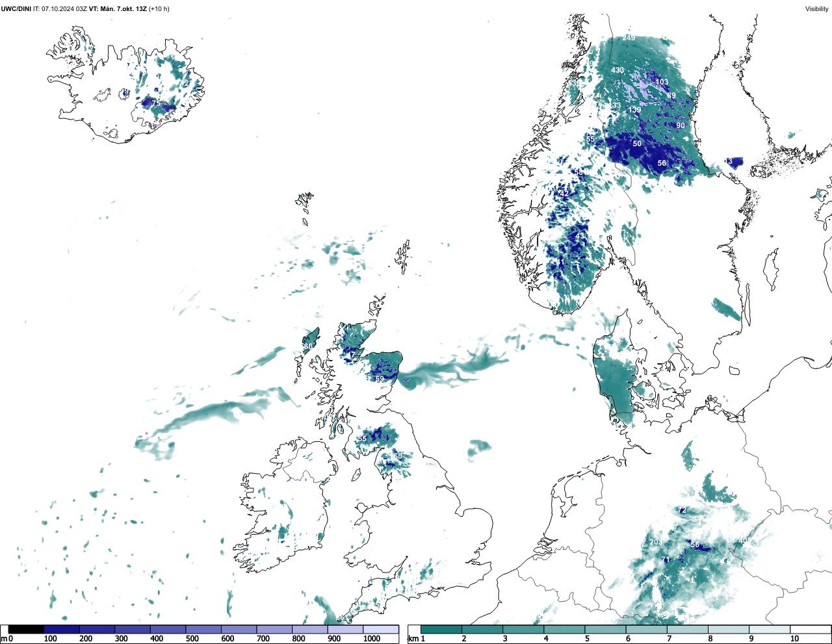832x644 pixels.
Task: Click the 700–800 m legend swatch
Action: 274,629
